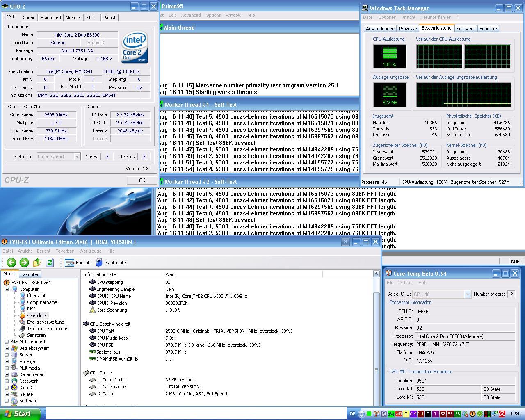
Task: Open the Options menu in Prime95
Action: click(x=213, y=15)
